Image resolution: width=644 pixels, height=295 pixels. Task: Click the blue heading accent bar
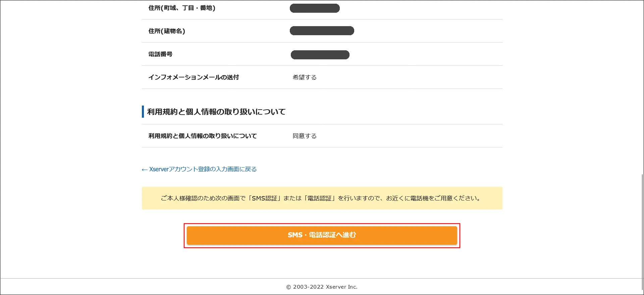click(143, 112)
